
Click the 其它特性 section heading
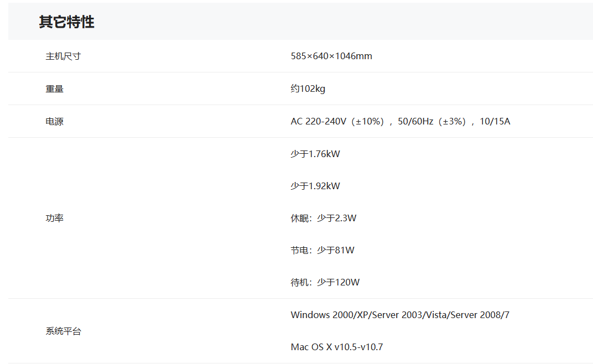pyautogui.click(x=66, y=22)
